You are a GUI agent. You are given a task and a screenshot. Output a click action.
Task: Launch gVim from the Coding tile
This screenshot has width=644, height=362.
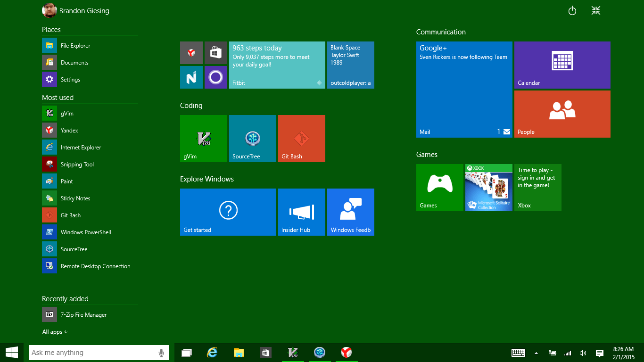(x=204, y=139)
